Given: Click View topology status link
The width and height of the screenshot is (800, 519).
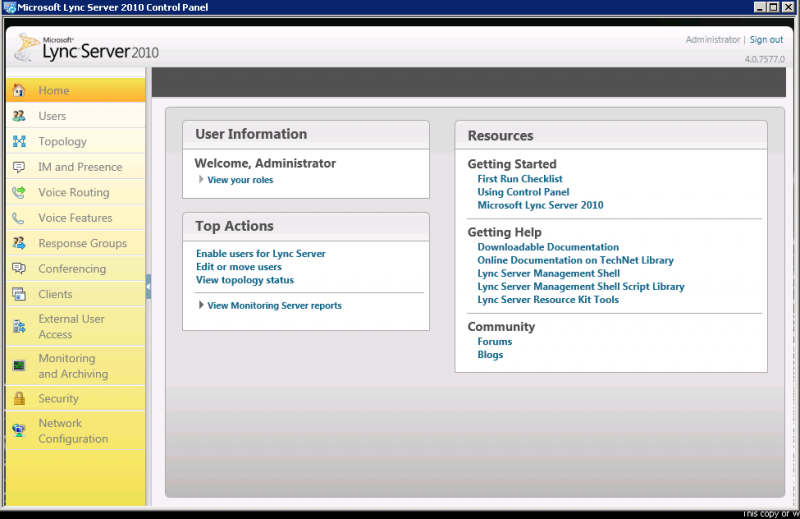Looking at the screenshot, I should pos(245,280).
